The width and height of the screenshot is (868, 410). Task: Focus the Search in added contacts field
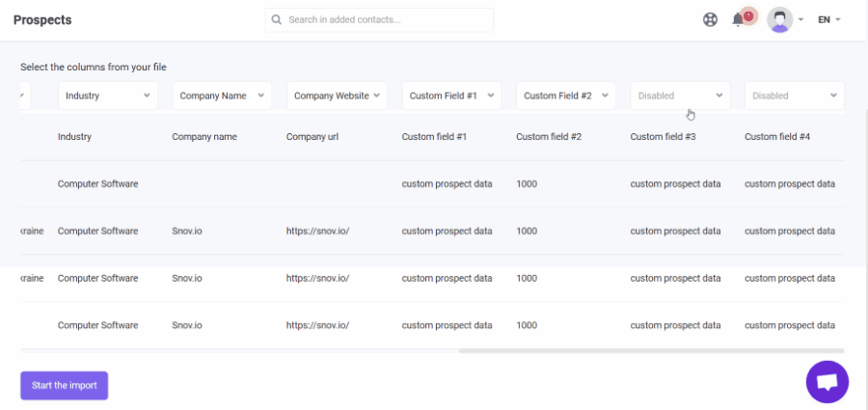[379, 20]
